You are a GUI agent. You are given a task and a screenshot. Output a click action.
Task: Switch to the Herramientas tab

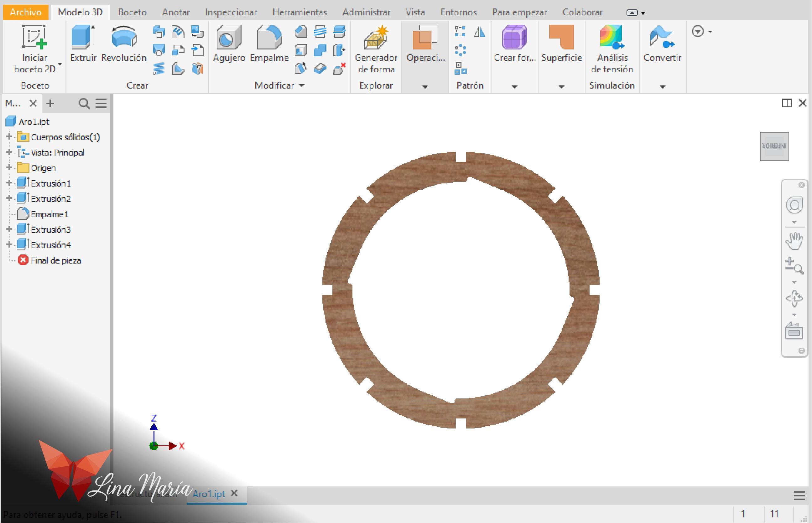(300, 12)
